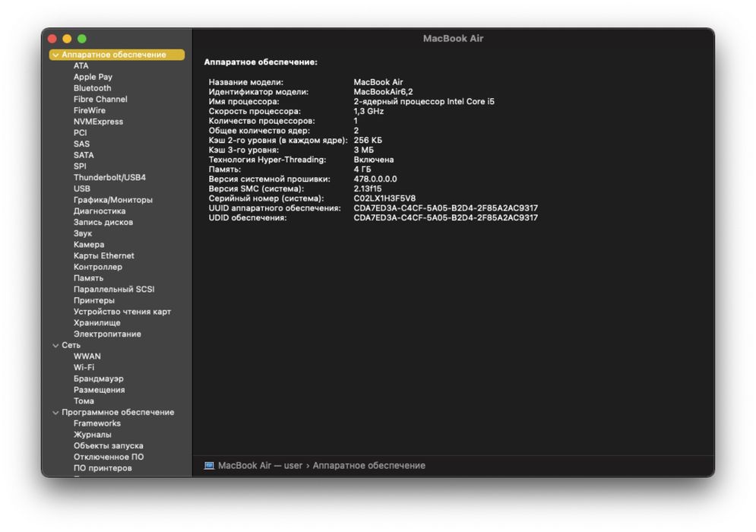Open Frameworks software entry

pos(97,423)
